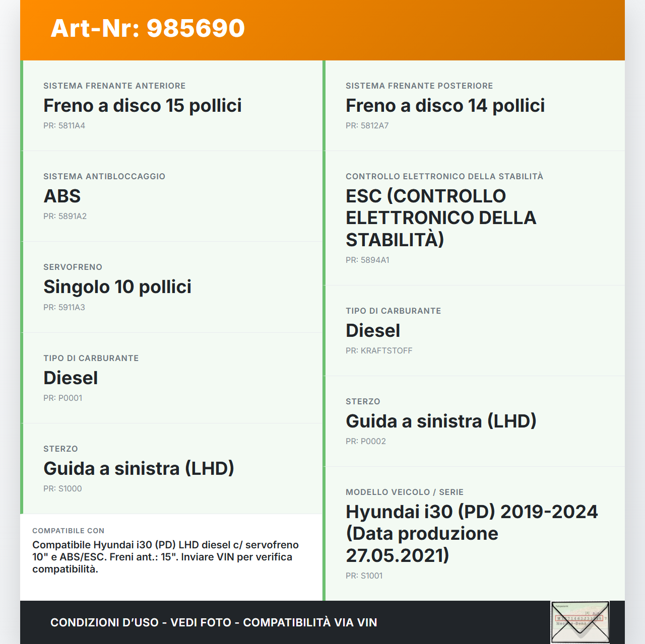Screen dimensions: 645x644
Task: Click the PR: S1001 code
Action: point(364,576)
